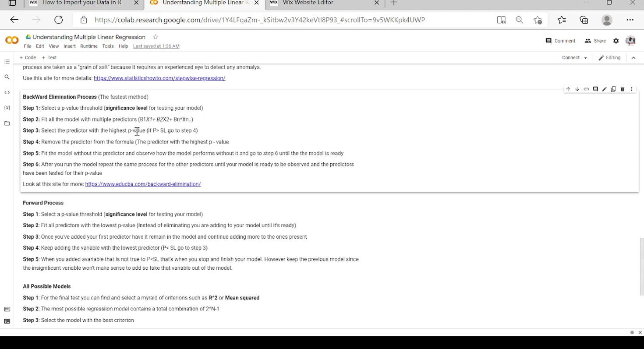Edit the selected text cell with pencil icon
644x349 pixels.
click(x=605, y=89)
